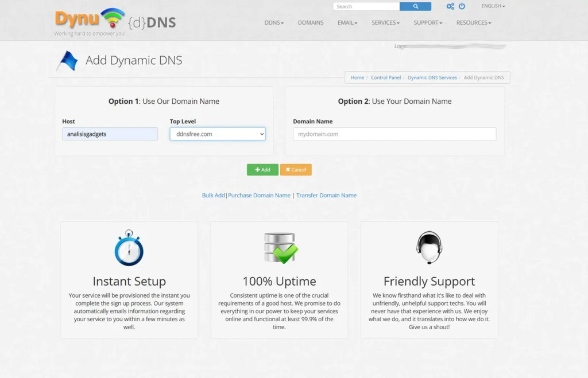Click the Instant Setup heading

click(x=129, y=281)
